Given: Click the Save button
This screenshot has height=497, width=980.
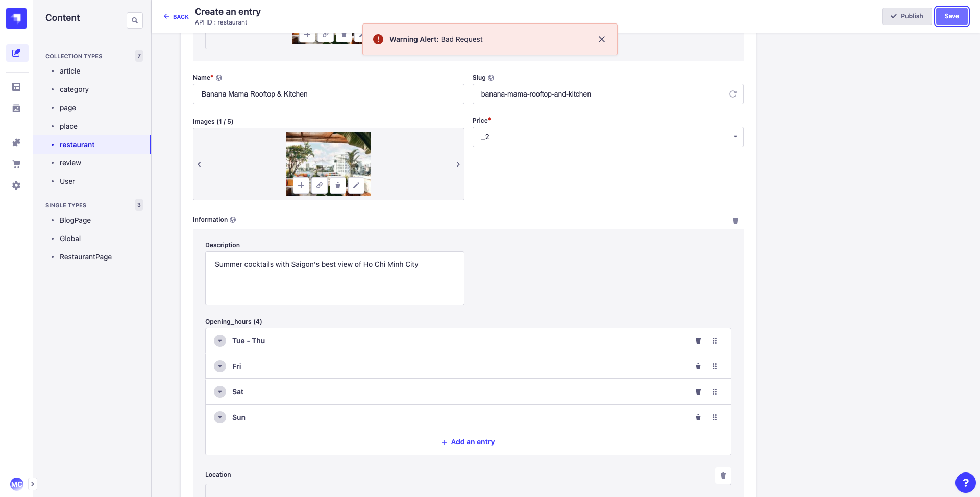Looking at the screenshot, I should pos(951,16).
